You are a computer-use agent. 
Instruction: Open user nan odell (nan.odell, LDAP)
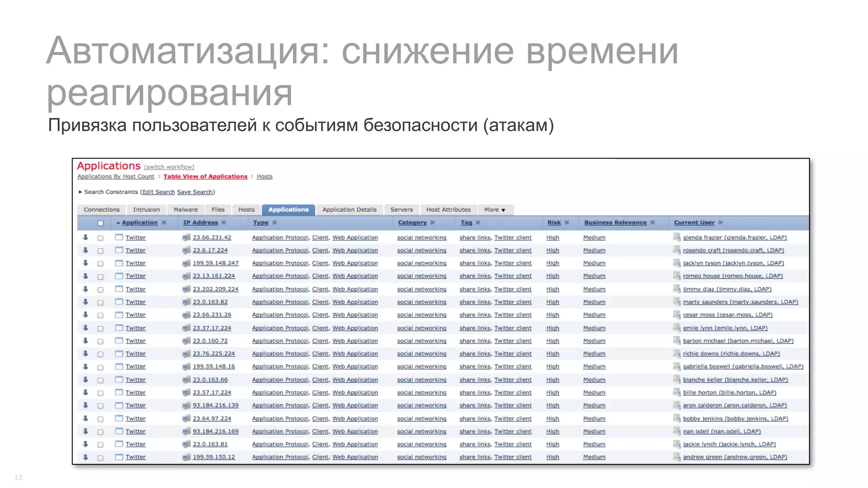click(x=722, y=431)
